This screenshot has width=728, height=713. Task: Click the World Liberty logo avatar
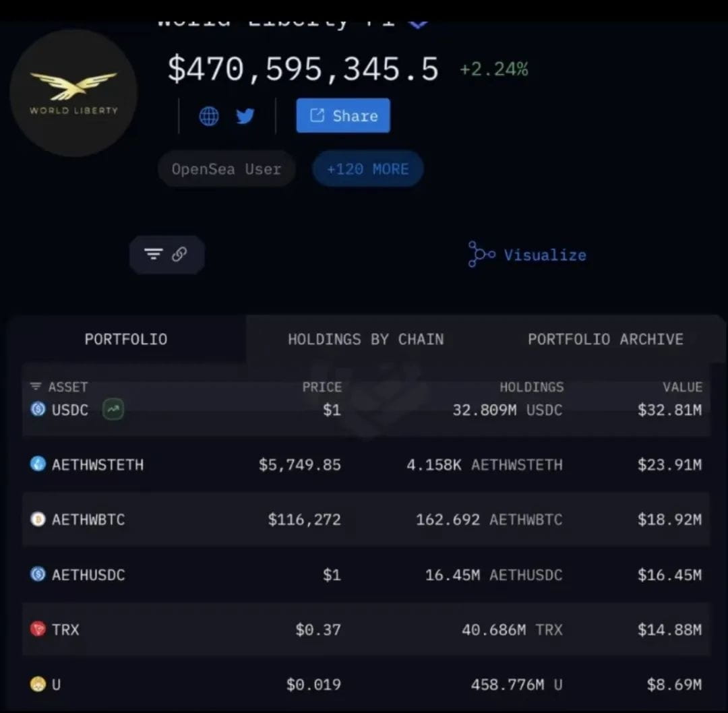(74, 93)
